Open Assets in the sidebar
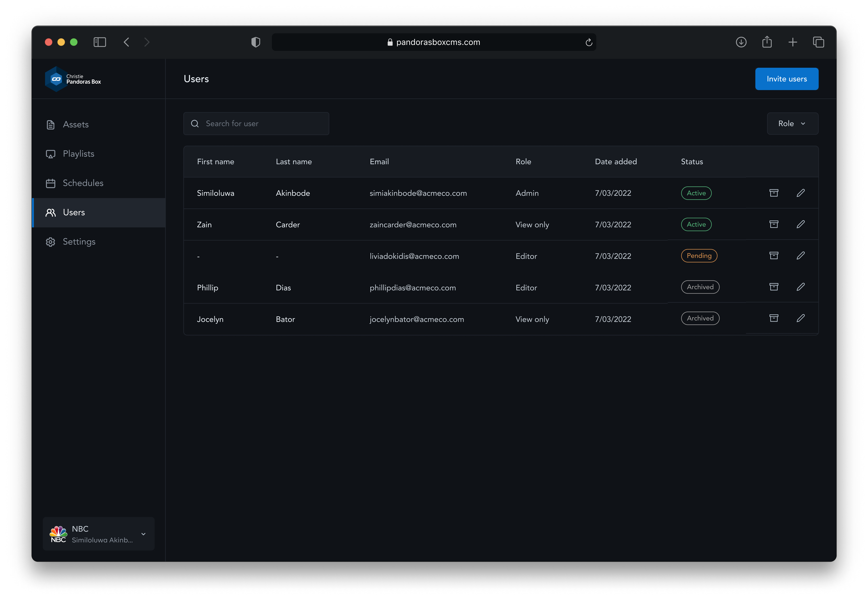Viewport: 868px width, 599px height. click(75, 125)
